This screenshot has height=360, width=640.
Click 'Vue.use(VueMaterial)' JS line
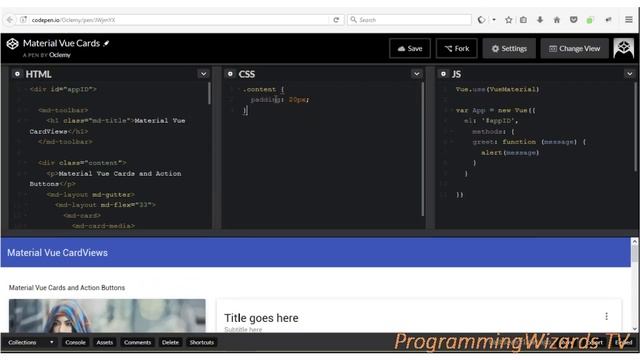(498, 89)
